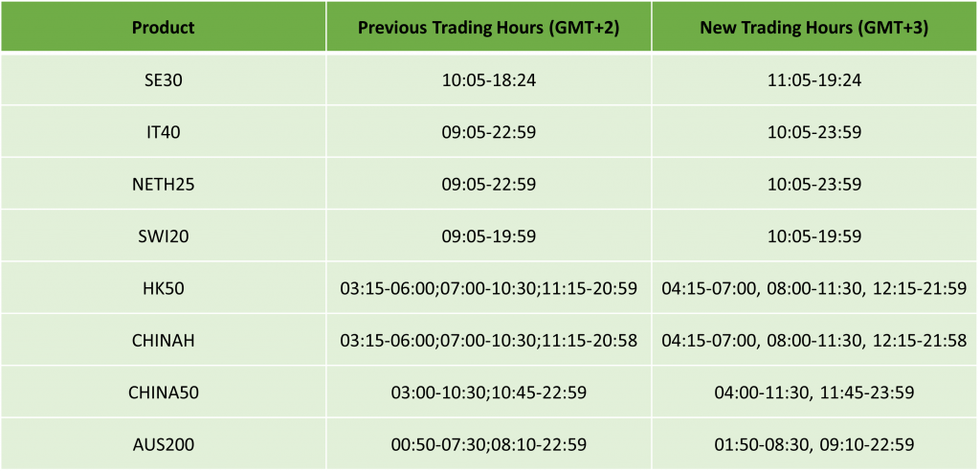Image resolution: width=980 pixels, height=471 pixels.
Task: Click SE30 new hours 11:05-19:24
Action: coord(813,80)
